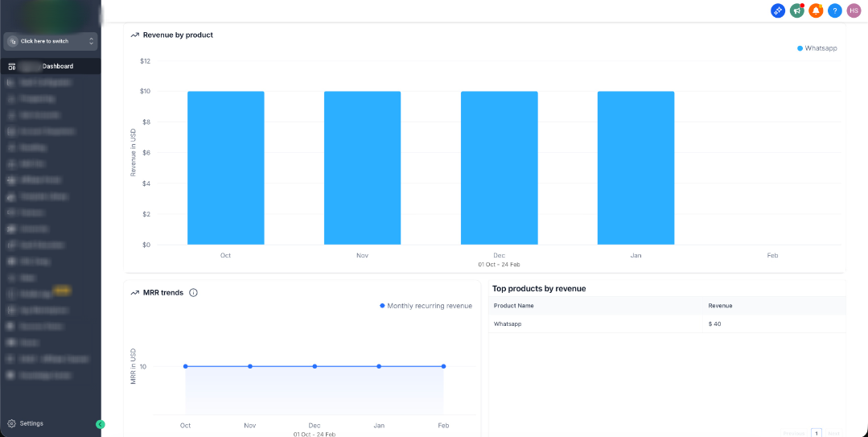Click the Dec revenue bar
Viewport: 868px width, 437px height.
click(499, 168)
